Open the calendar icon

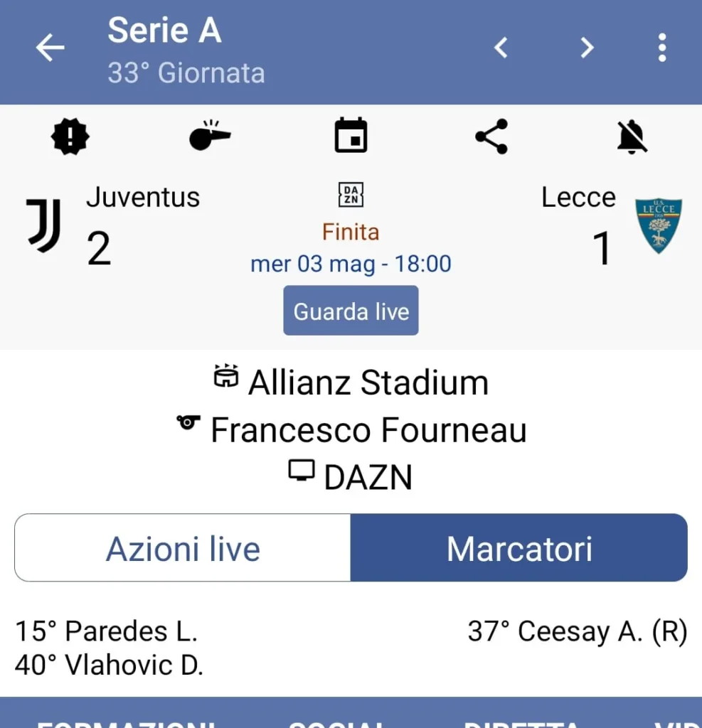pos(351,135)
